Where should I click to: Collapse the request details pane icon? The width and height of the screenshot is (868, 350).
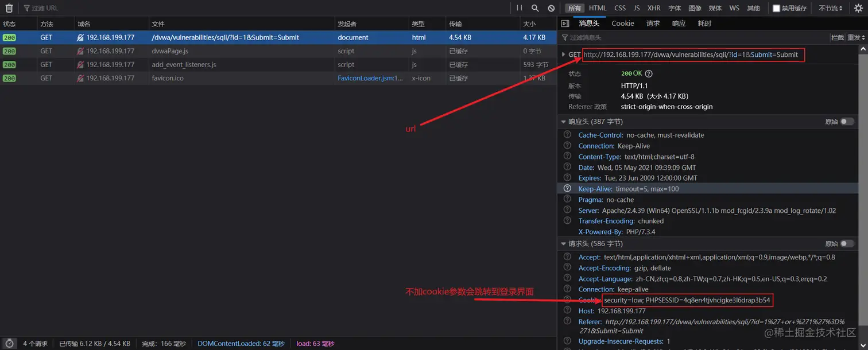(x=565, y=24)
